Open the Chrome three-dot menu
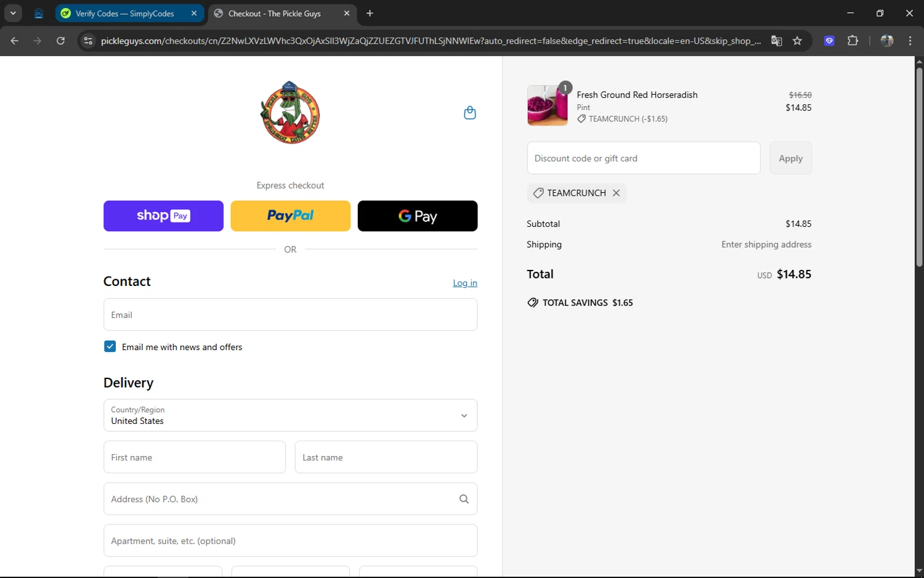 point(910,41)
